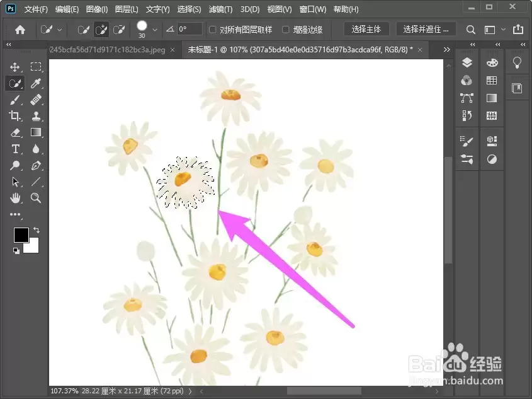Reset default foreground and background colors
This screenshot has height=399, width=532.
pyautogui.click(x=16, y=251)
